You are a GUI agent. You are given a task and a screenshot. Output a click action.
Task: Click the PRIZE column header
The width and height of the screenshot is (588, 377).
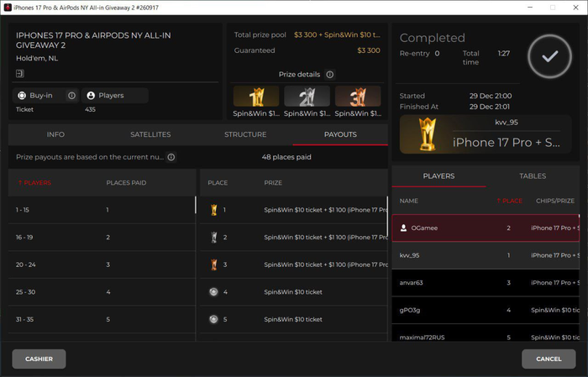[273, 183]
